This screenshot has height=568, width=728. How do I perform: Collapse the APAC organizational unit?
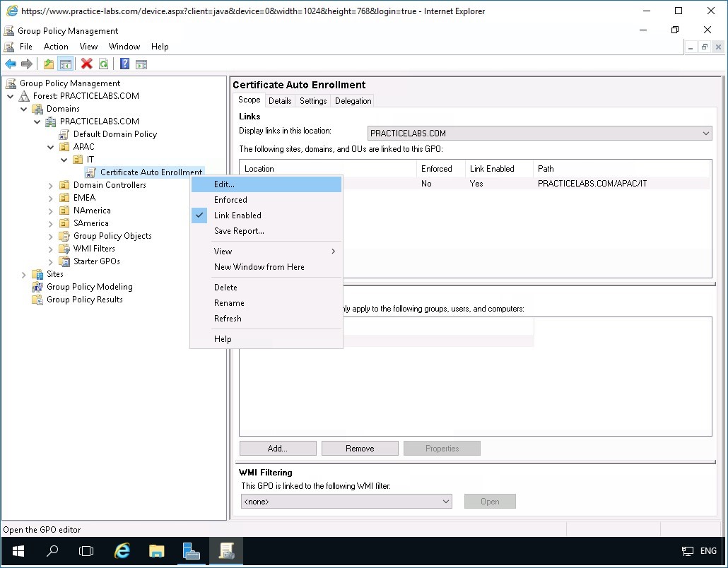48,146
